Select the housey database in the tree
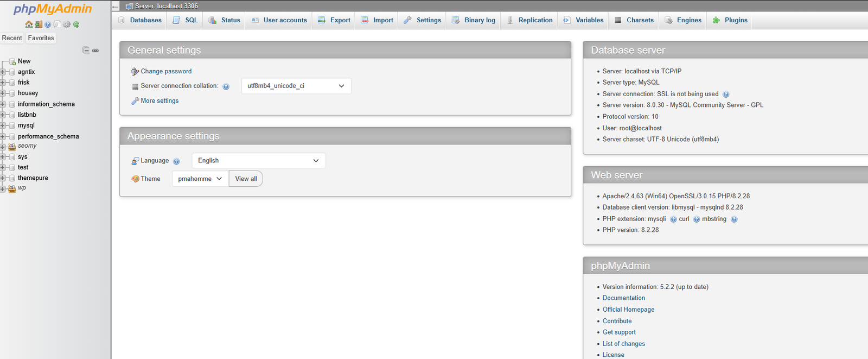Image resolution: width=868 pixels, height=359 pixels. 28,93
